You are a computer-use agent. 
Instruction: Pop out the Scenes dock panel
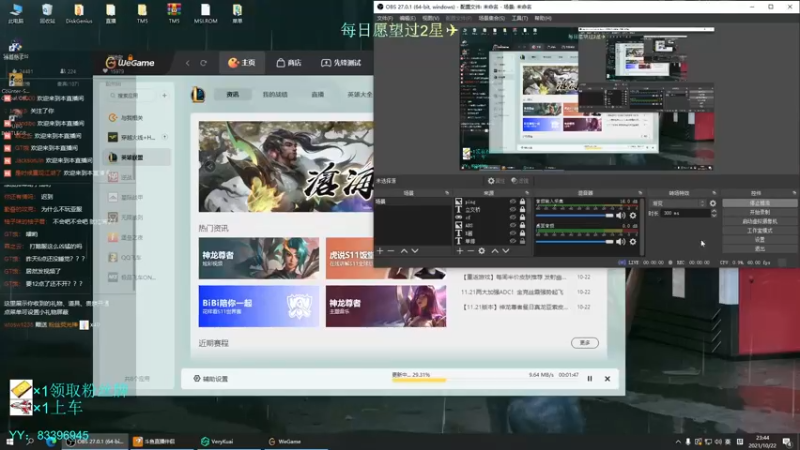[447, 193]
